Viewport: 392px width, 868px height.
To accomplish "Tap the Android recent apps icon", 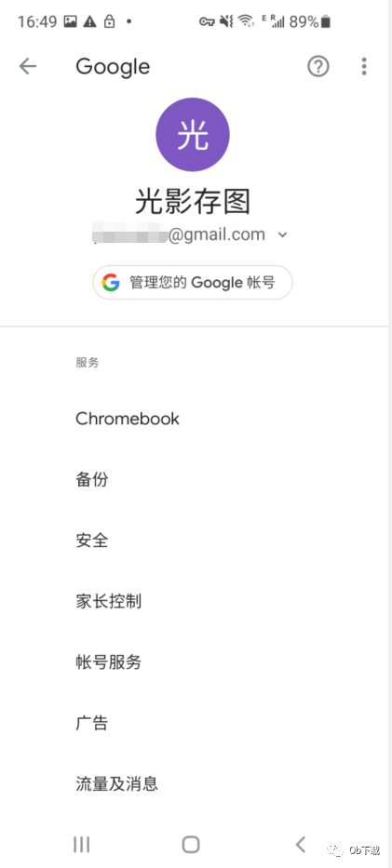I will (81, 845).
